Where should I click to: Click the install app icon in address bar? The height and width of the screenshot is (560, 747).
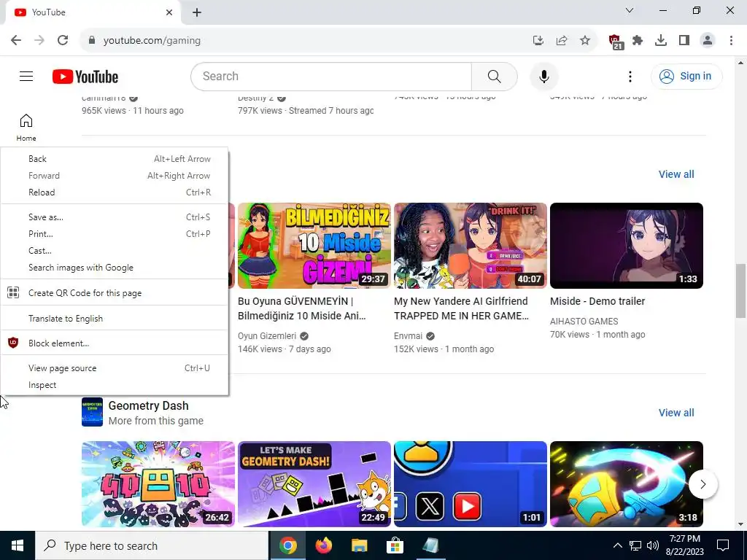point(538,41)
